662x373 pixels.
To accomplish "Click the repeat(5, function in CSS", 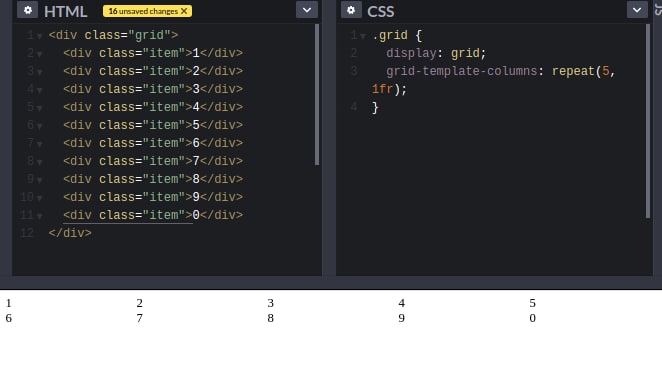I will pyautogui.click(x=583, y=71).
